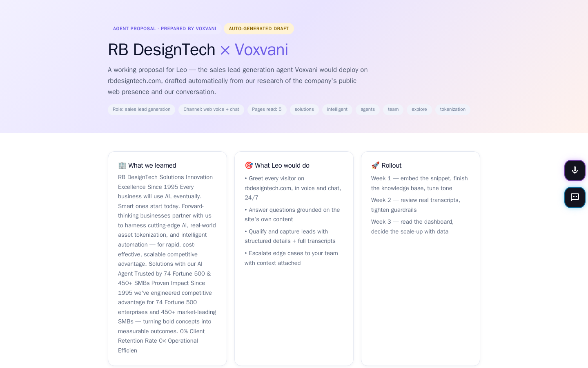Click the 'AGENT PROPOSAL · PREPARED BY VOXVANI' badge
Image resolution: width=588 pixels, height=368 pixels.
pyautogui.click(x=165, y=29)
